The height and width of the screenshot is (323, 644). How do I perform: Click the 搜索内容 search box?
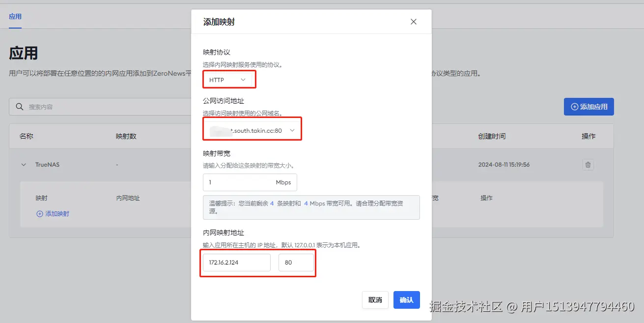[x=101, y=107]
